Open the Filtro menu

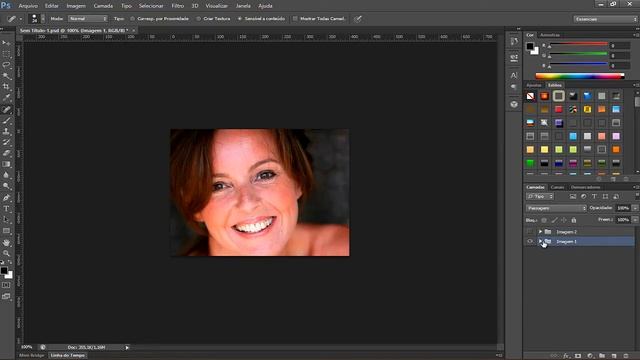[x=178, y=6]
